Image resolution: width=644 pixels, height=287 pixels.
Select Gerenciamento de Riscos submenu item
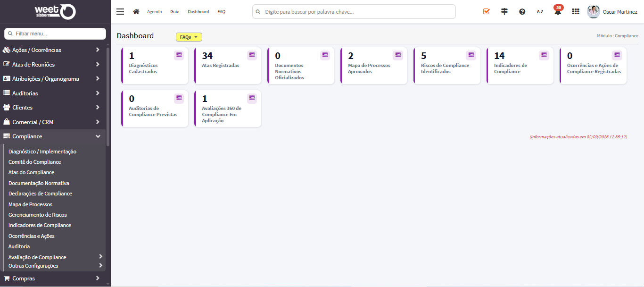38,215
